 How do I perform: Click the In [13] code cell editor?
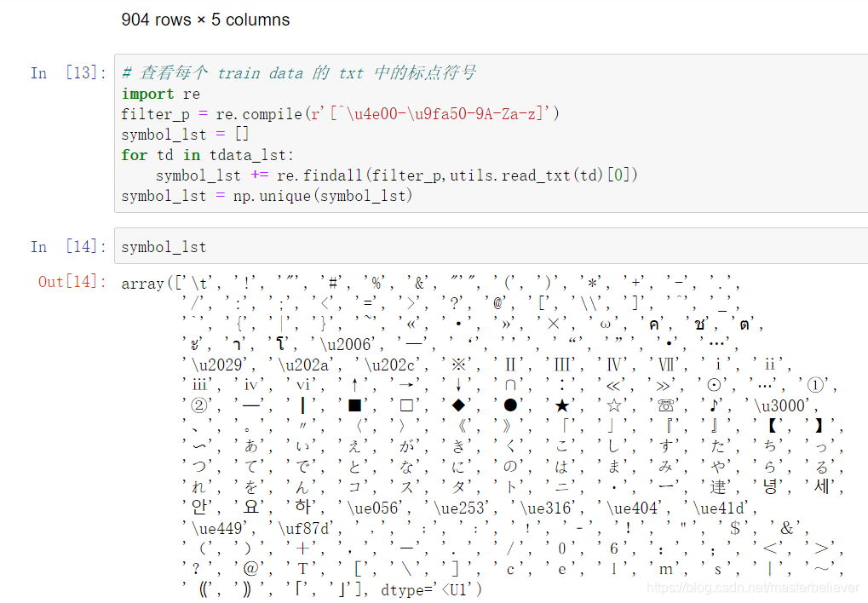491,134
